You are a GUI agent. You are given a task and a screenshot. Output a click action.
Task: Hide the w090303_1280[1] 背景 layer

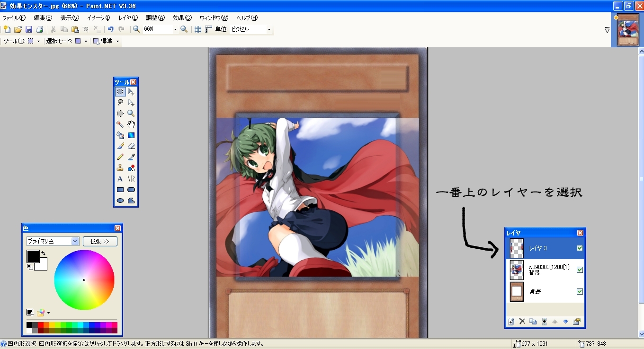[580, 270]
